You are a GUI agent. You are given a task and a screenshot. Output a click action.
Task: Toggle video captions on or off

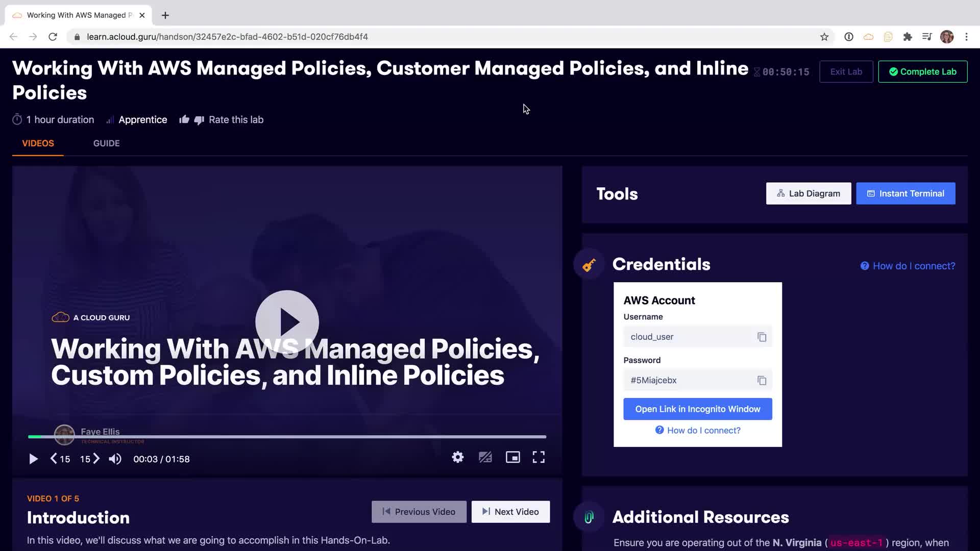pos(485,457)
